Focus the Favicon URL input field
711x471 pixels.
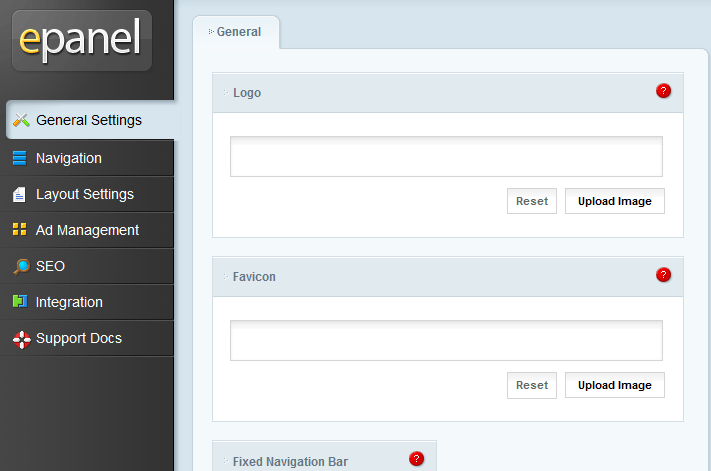pos(446,340)
